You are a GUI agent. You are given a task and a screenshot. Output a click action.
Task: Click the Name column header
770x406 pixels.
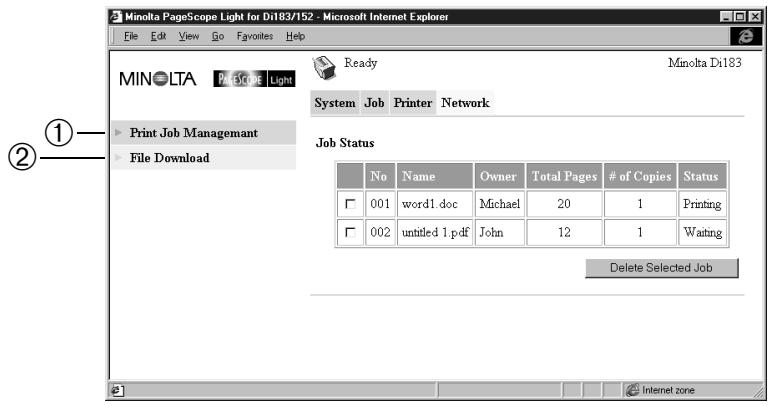click(x=435, y=176)
